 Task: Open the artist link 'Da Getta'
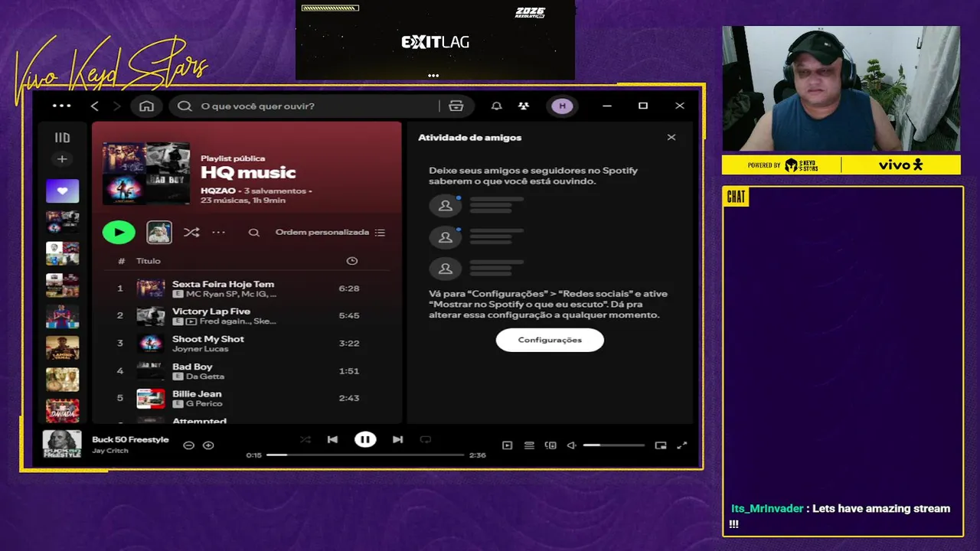click(205, 377)
